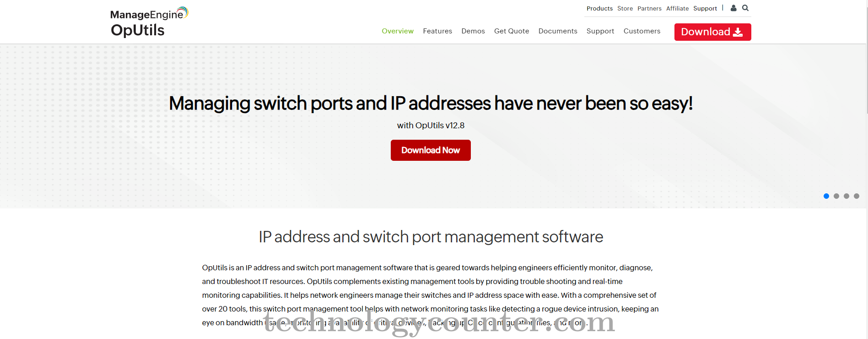Click the heading 'IP address and switch port management software'
Viewport: 868px width, 339px height.
[x=431, y=237]
